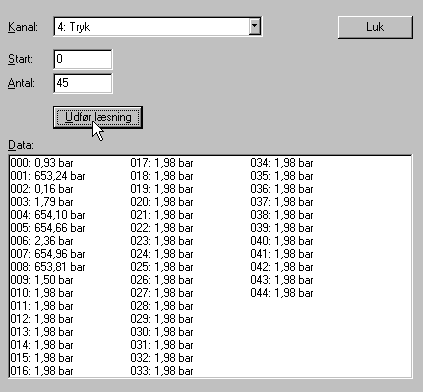Select data row '029: 1,98 bar'

tap(162, 319)
